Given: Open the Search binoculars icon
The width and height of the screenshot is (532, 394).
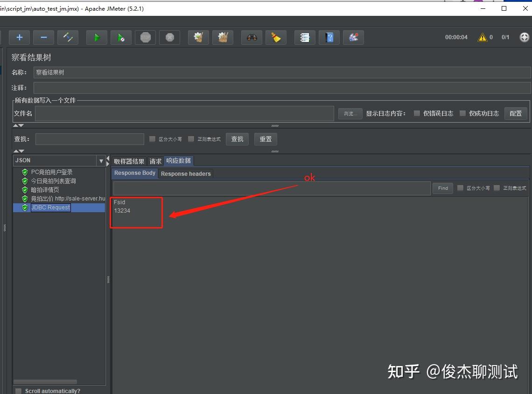Looking at the screenshot, I should tap(252, 37).
